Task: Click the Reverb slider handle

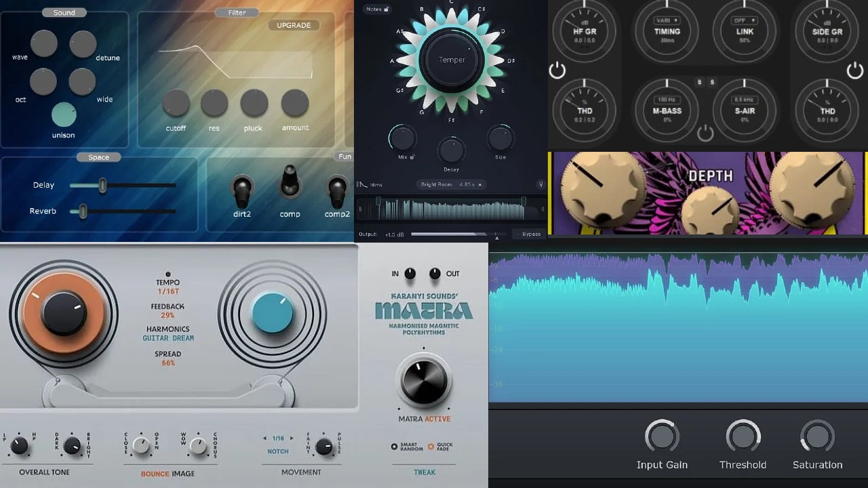Action: (x=83, y=211)
